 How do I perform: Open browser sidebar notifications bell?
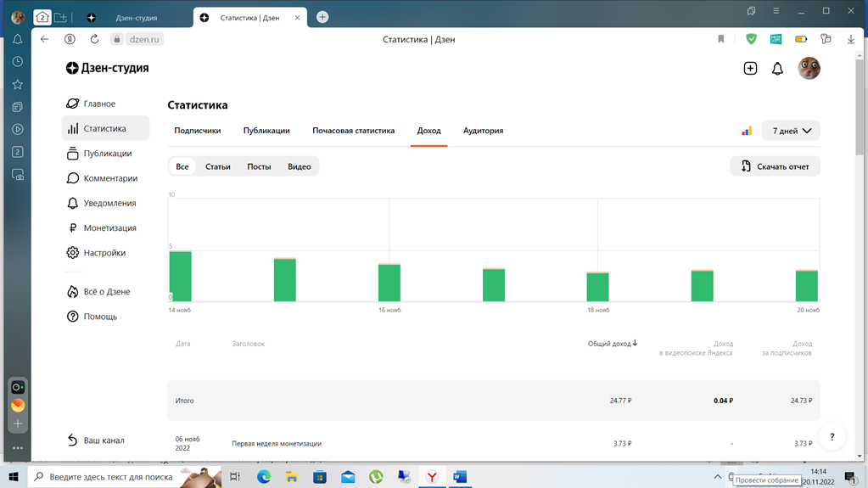click(18, 39)
